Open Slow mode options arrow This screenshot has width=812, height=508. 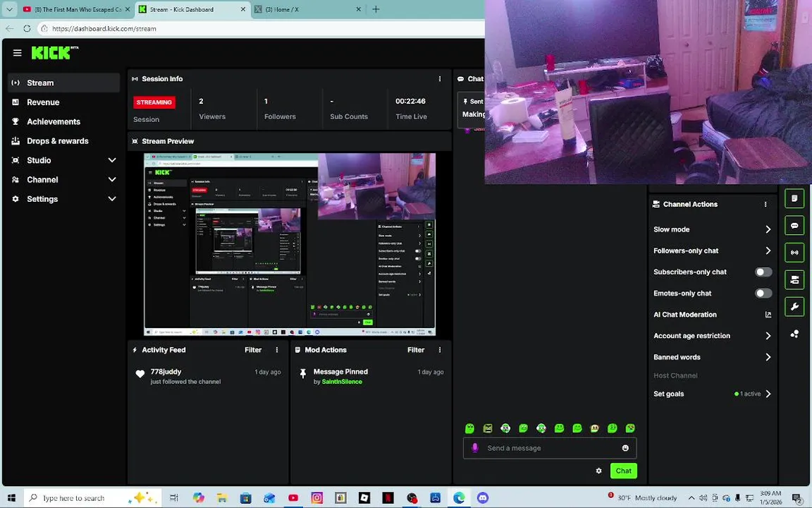768,229
